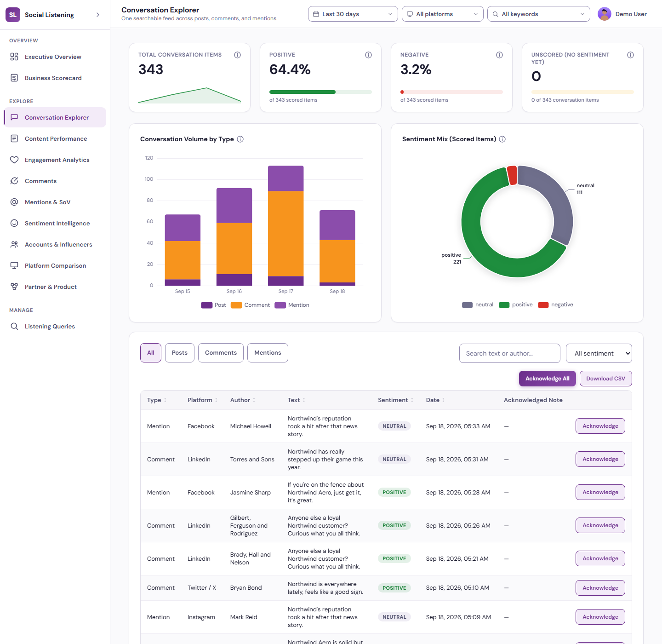The height and width of the screenshot is (644, 662).
Task: Open the Listening Queries magnifier icon
Action: coord(14,326)
